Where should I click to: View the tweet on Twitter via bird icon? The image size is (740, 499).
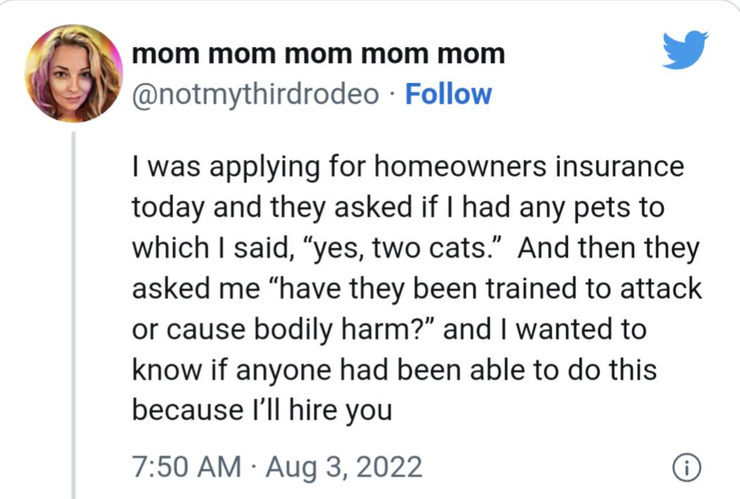[x=685, y=50]
